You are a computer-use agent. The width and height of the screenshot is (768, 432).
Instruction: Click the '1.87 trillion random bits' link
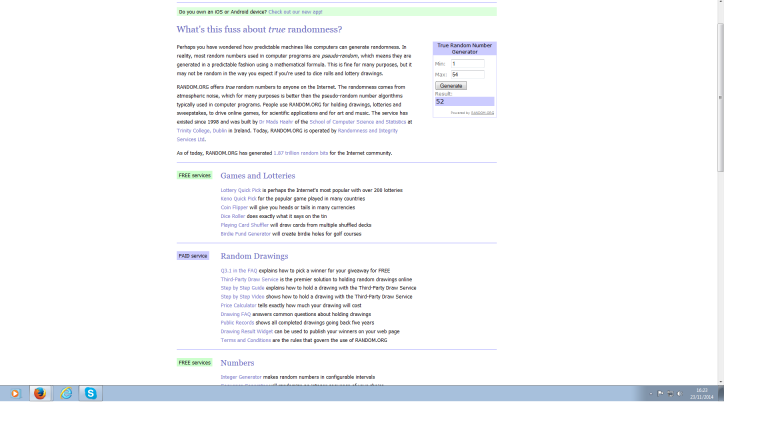pyautogui.click(x=301, y=153)
